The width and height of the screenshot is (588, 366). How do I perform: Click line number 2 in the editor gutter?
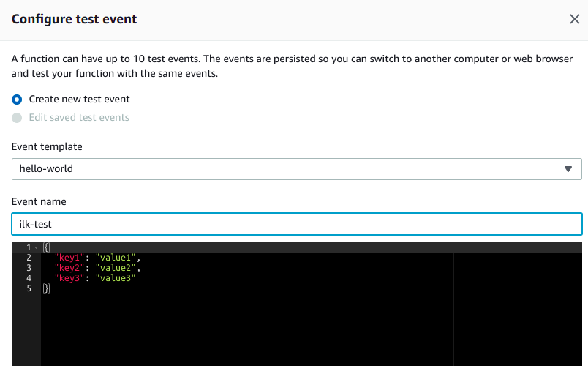(x=29, y=258)
